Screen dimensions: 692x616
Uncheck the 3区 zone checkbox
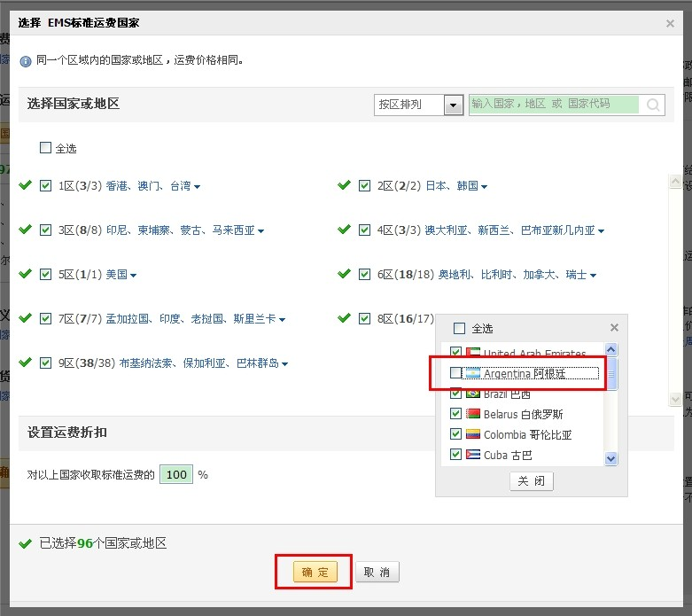click(45, 230)
